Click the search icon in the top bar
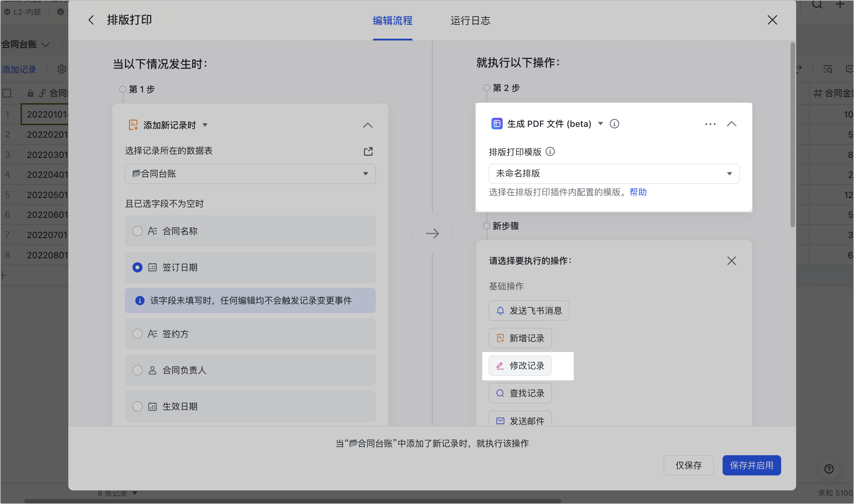Image resolution: width=854 pixels, height=504 pixels. (817, 5)
